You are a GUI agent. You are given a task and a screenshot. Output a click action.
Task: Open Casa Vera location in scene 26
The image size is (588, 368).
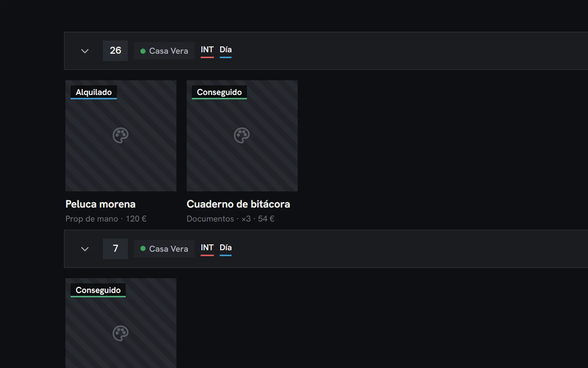[x=164, y=51]
